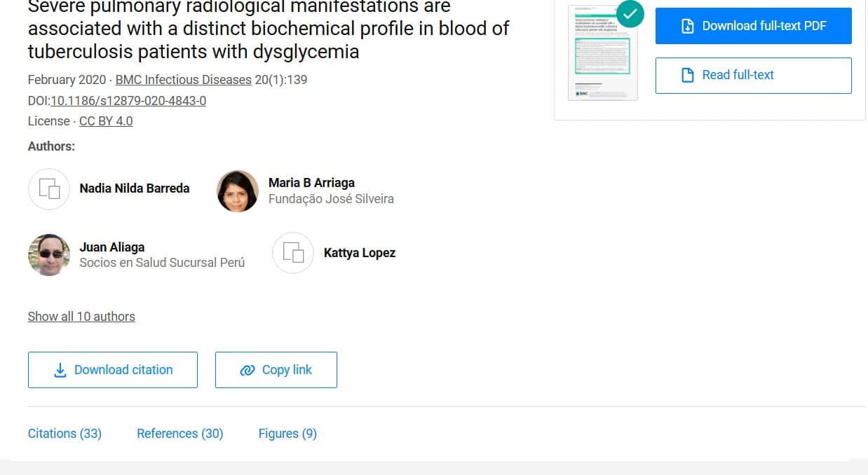Click the Download citation button

pyautogui.click(x=113, y=370)
